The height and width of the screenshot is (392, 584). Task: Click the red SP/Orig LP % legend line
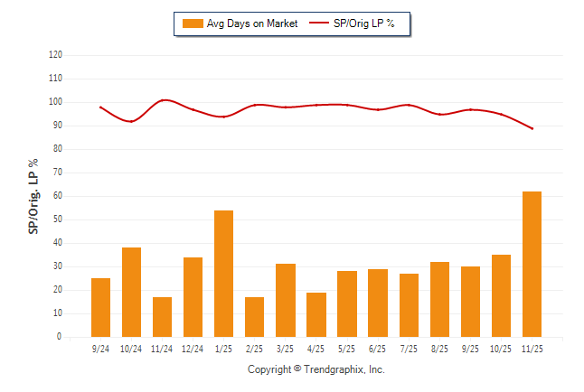(320, 23)
